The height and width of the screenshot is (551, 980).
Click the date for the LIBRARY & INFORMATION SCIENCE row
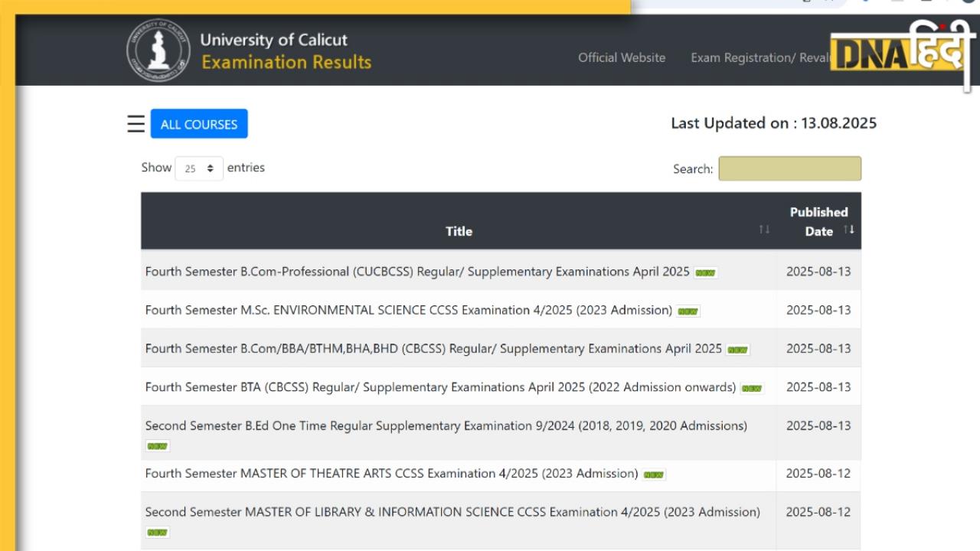818,512
